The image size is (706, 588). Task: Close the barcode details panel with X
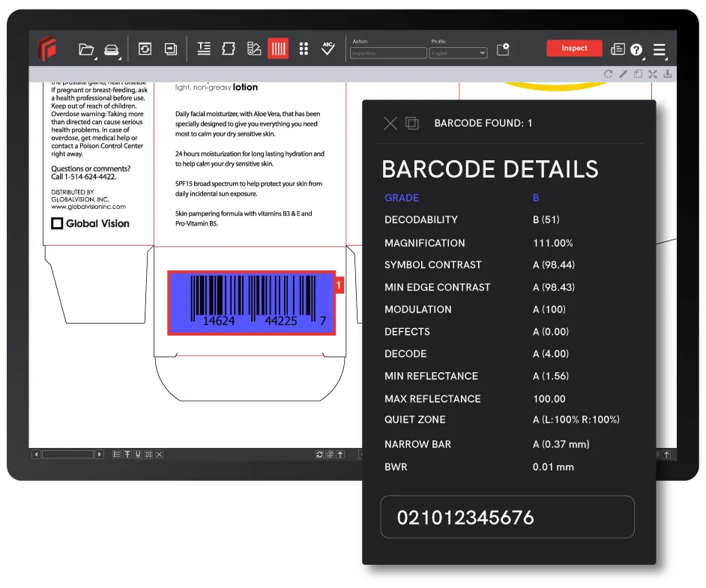(390, 124)
